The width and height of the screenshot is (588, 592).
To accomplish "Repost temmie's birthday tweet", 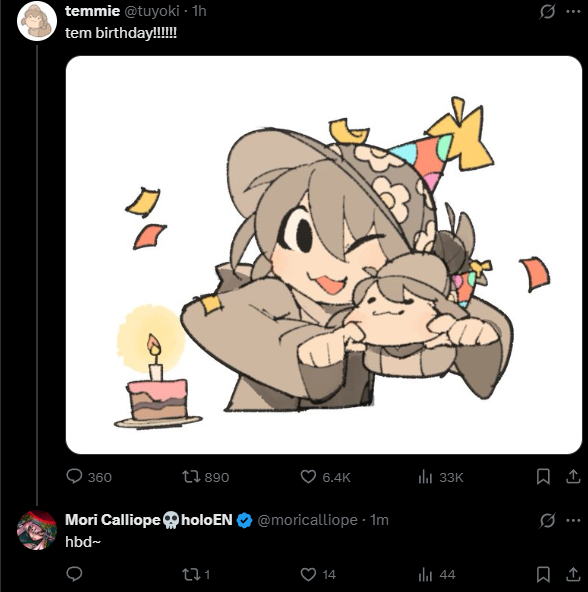I will coord(191,477).
